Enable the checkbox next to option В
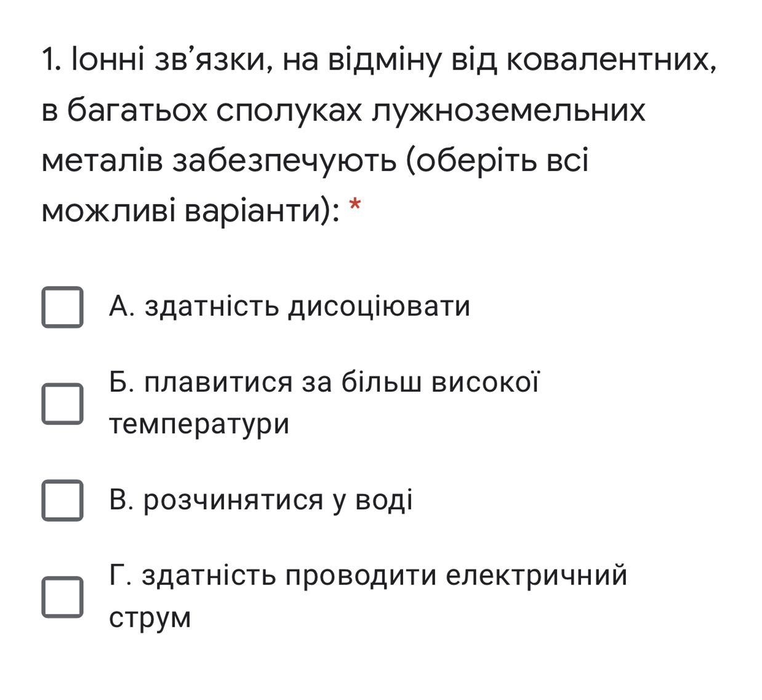This screenshot has height=700, width=762. [x=62, y=500]
